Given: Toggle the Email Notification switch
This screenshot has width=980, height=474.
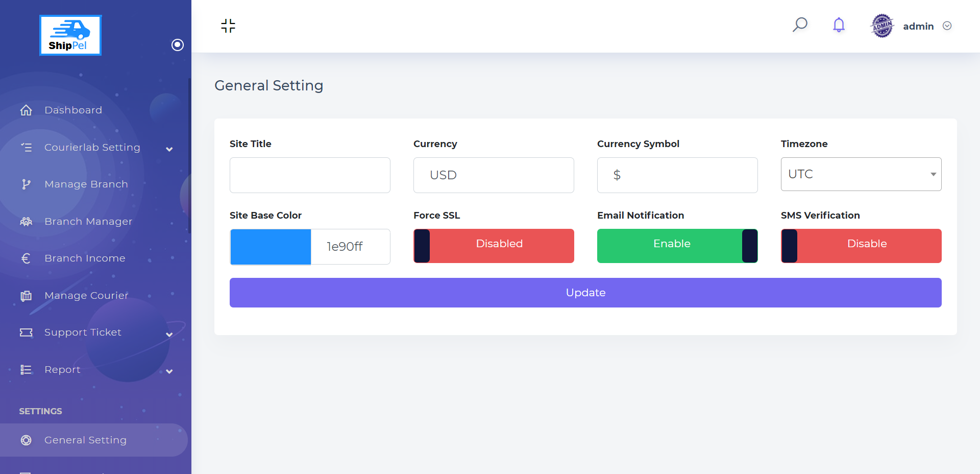Looking at the screenshot, I should point(677,246).
